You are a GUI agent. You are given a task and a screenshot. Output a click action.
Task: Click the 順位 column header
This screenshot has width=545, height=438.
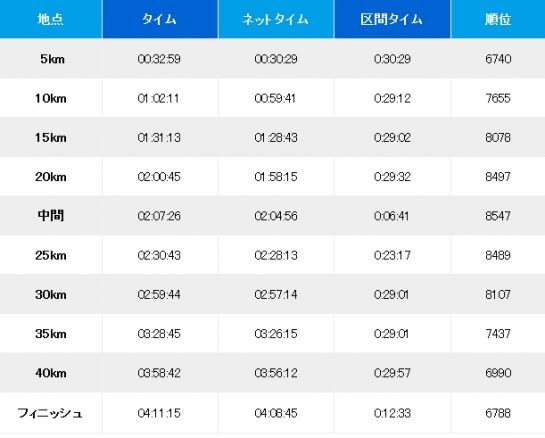tap(498, 19)
